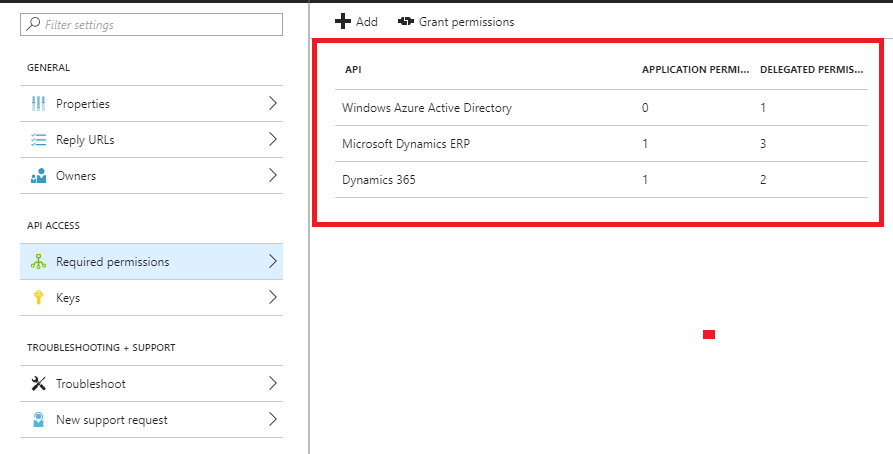This screenshot has height=454, width=893.
Task: Click the Grant permissions handshake icon
Action: (406, 21)
